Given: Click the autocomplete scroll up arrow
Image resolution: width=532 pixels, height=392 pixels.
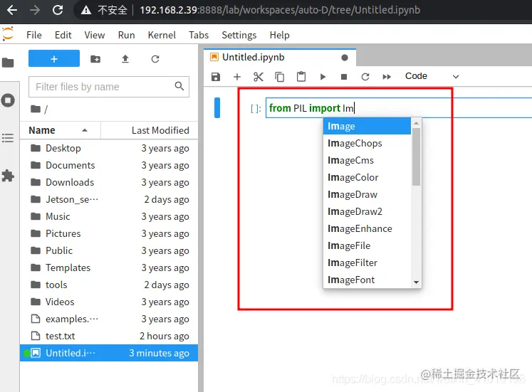Looking at the screenshot, I should (417, 123).
